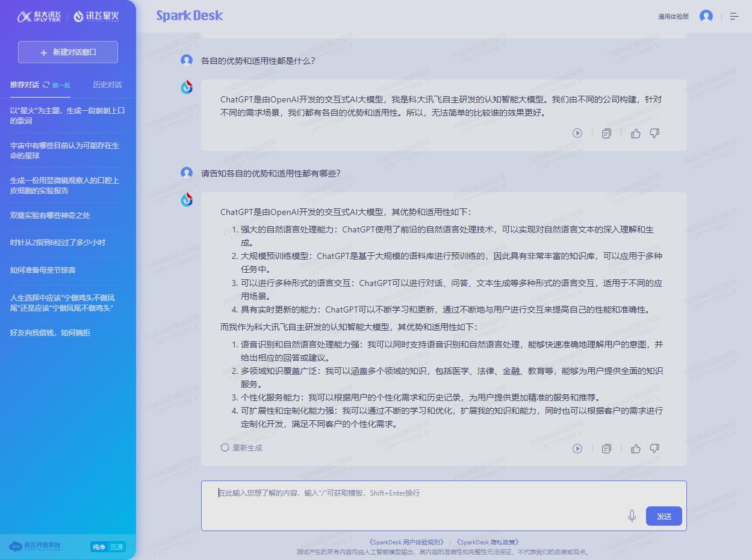Image resolution: width=752 pixels, height=560 pixels.
Task: Select the "星火" 歌词 suggested prompt
Action: [x=68, y=116]
